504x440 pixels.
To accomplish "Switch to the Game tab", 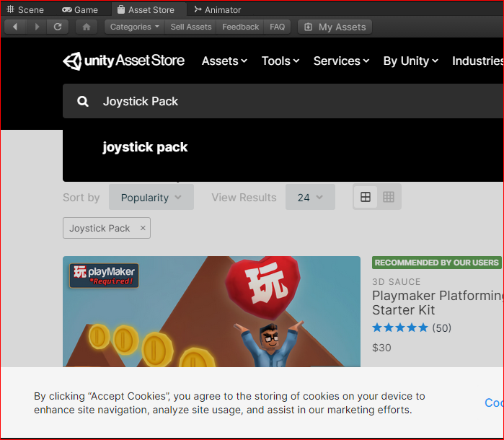I will [80, 9].
